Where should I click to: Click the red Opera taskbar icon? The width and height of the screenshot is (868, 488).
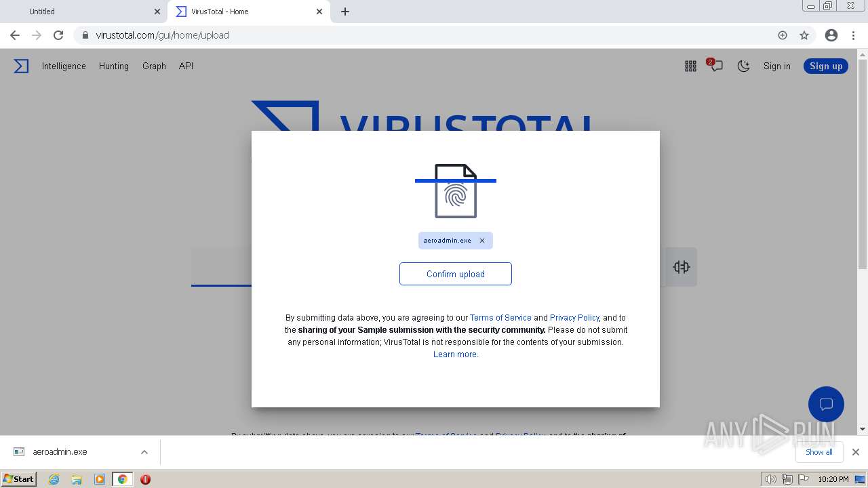(145, 479)
